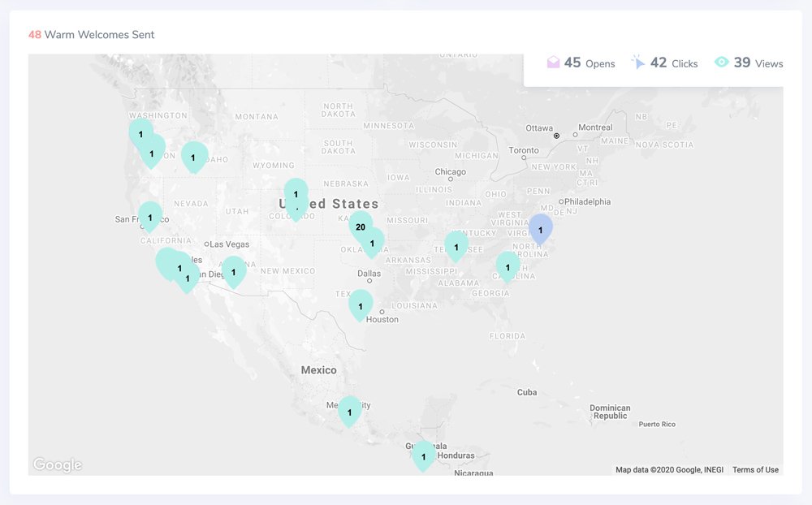Select the pin near Guatemala

(x=423, y=458)
